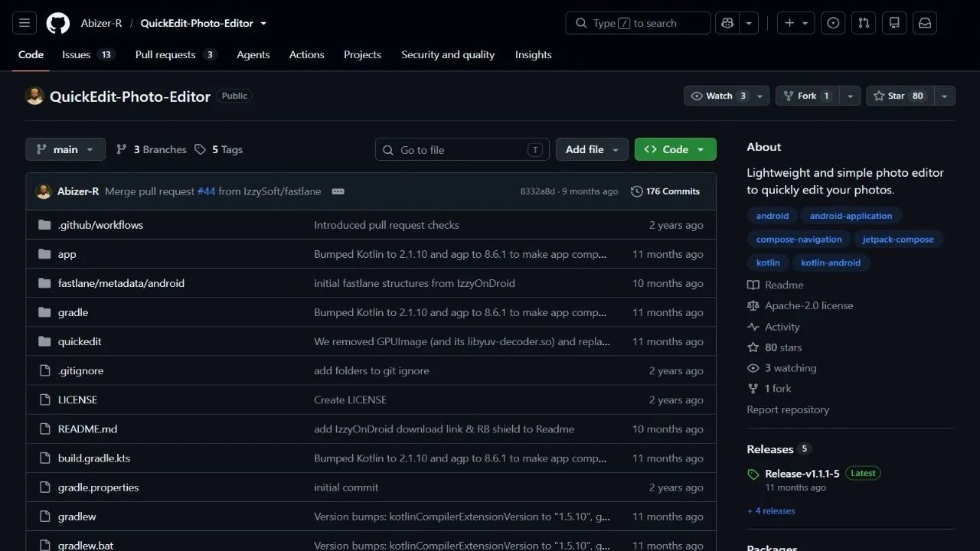Click the + 4 releases link

(x=771, y=510)
